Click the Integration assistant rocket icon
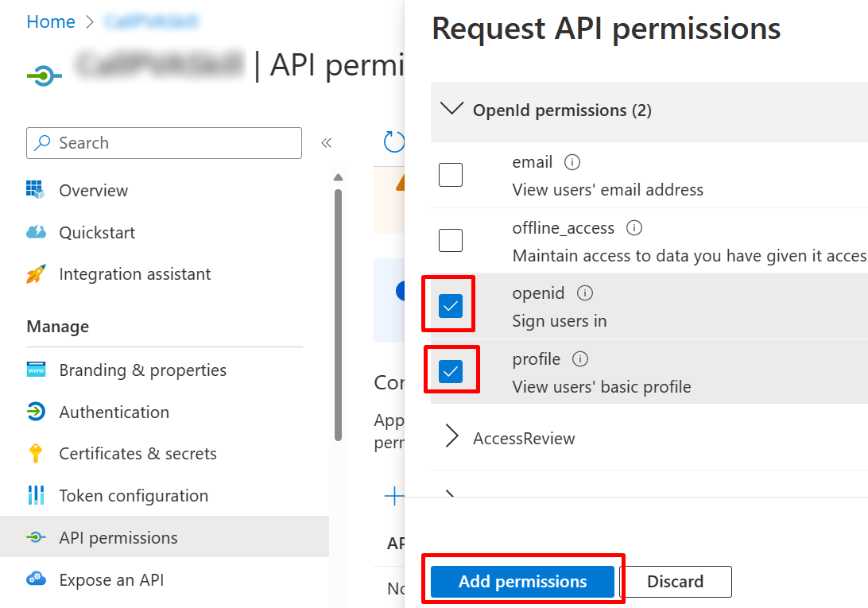 37,273
